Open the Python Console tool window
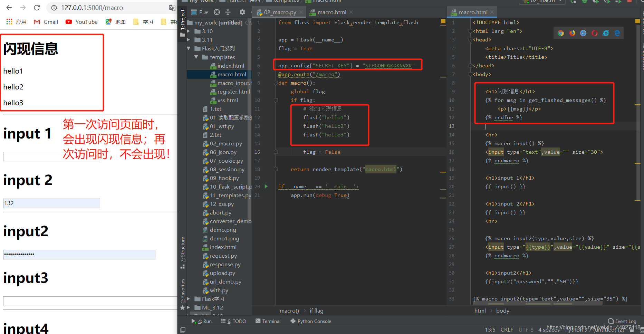The height and width of the screenshot is (334, 644). [x=311, y=321]
